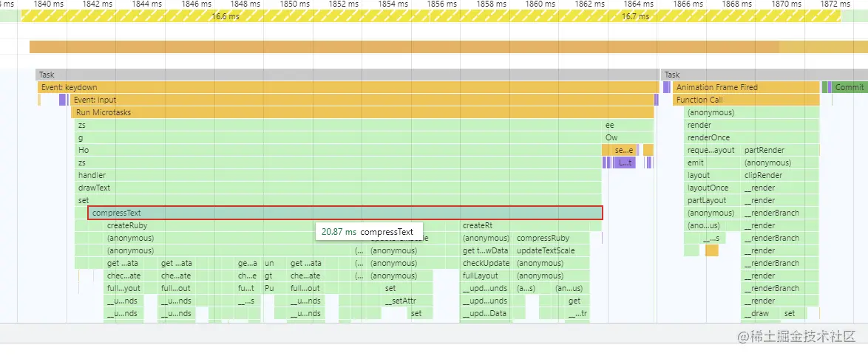Click the gt function bar

269,275
